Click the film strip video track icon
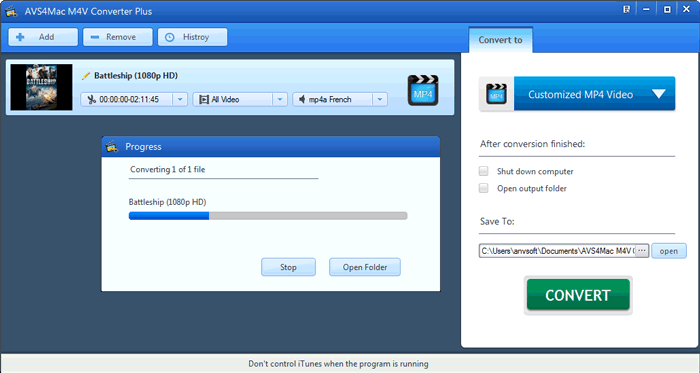Screen dimensions: 700x373 click(x=204, y=99)
